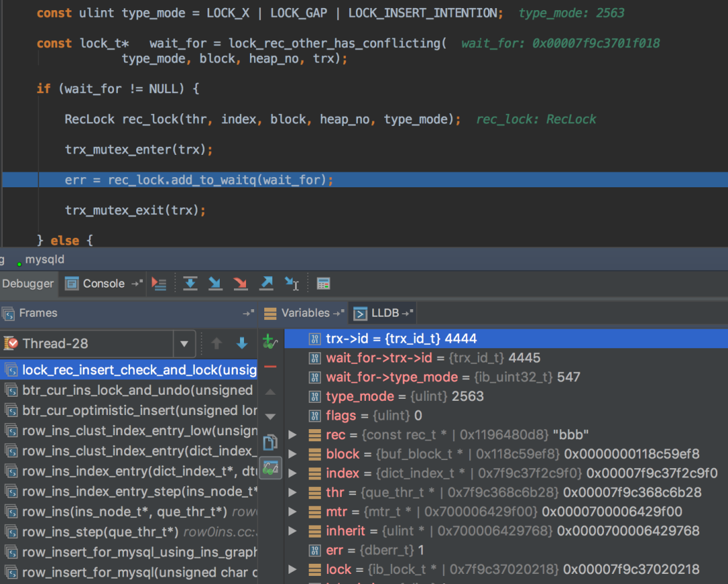728x584 pixels.
Task: Expand the lock variable node
Action: tap(293, 569)
